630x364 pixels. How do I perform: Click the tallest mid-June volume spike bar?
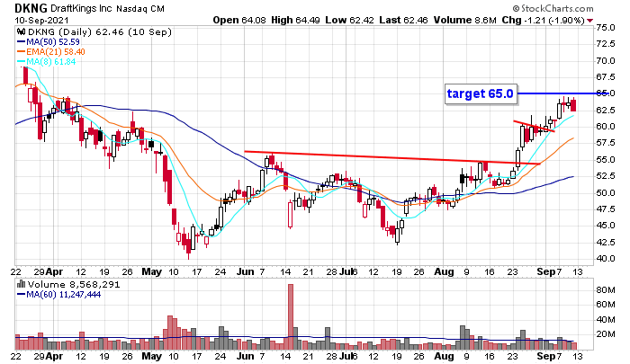coord(291,316)
